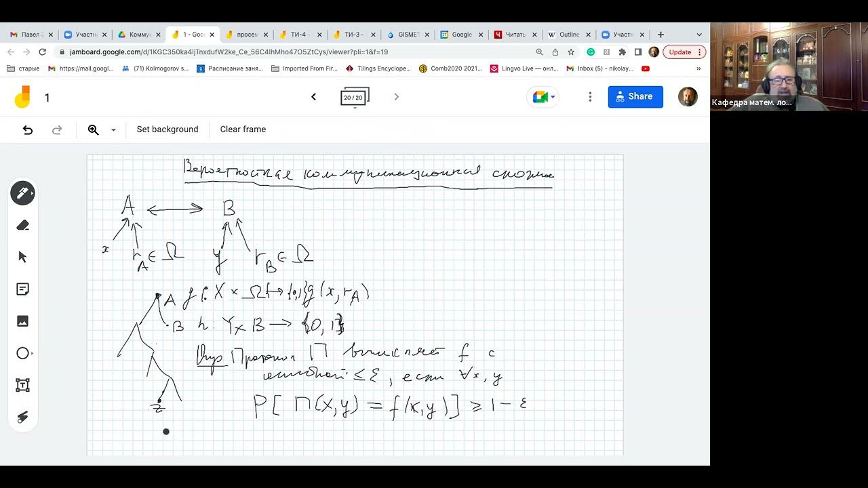Open the Jamboard account avatar

(688, 97)
